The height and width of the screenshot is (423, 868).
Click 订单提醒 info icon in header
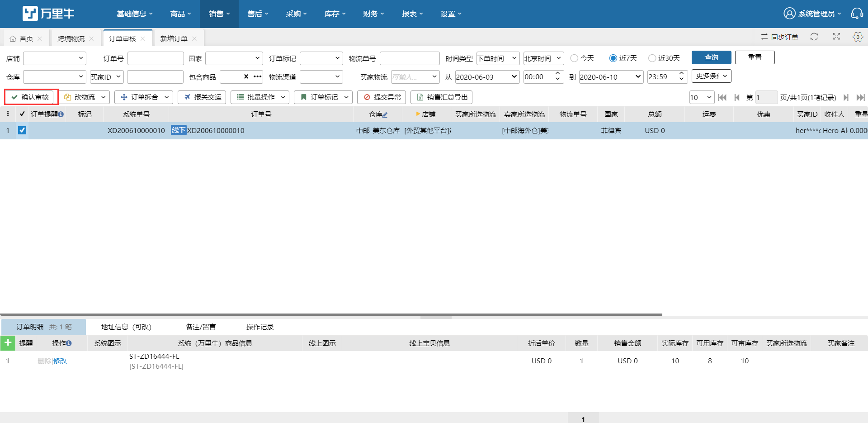61,114
